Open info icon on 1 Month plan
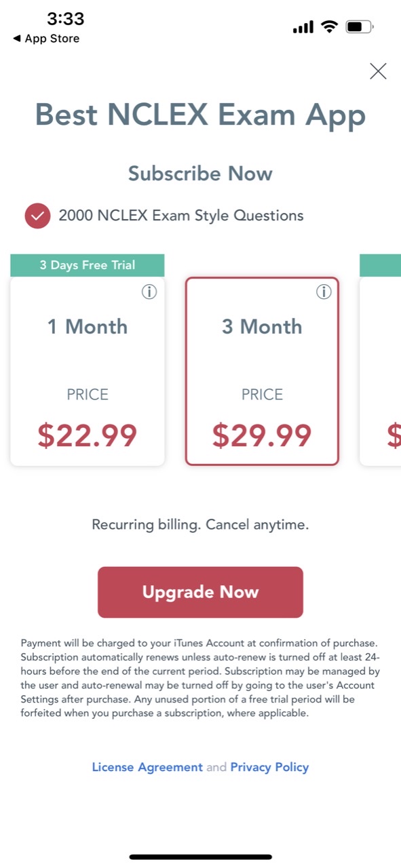This screenshot has height=868, width=401. (x=149, y=292)
